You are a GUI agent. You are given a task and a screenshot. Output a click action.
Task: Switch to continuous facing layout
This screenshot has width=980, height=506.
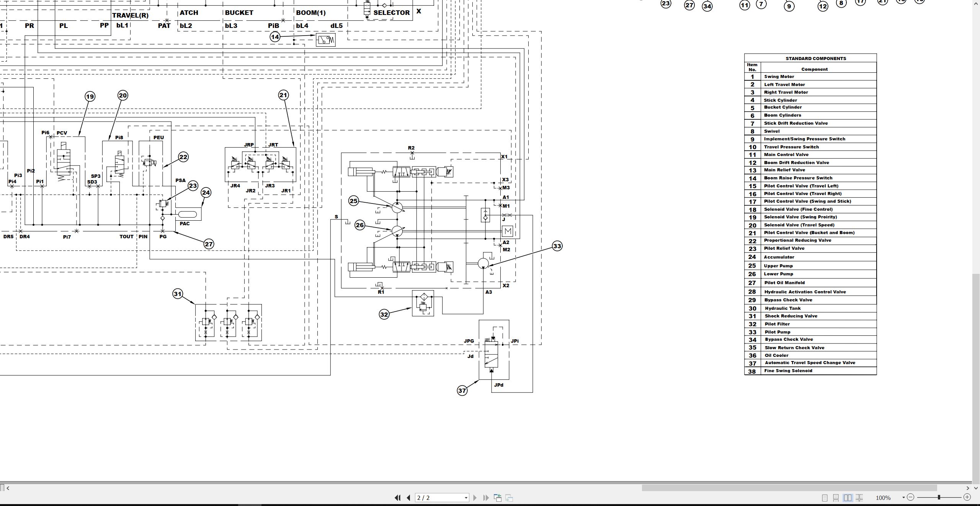click(x=859, y=498)
